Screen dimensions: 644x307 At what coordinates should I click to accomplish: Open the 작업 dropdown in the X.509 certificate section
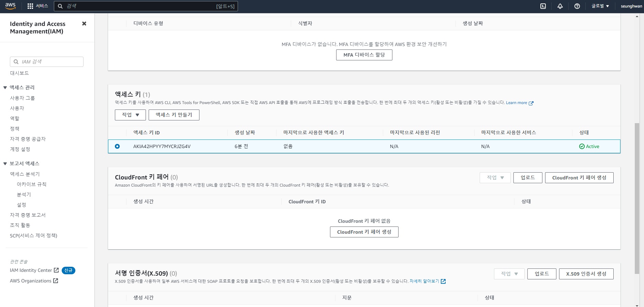coord(509,274)
